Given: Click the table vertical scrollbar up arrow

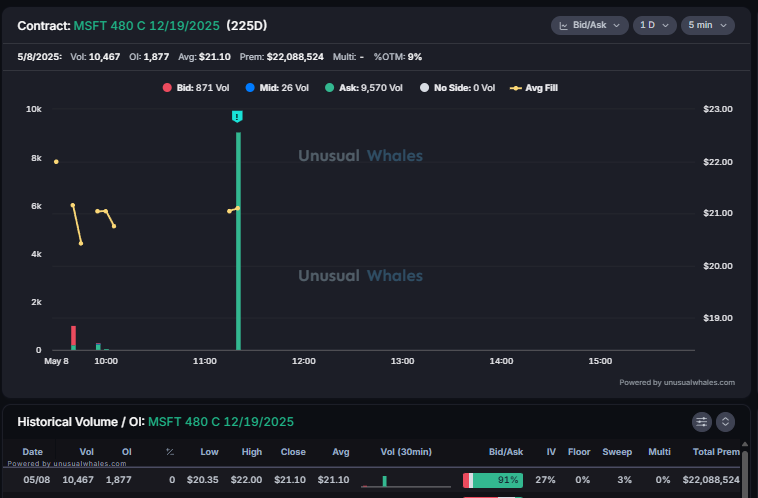Looking at the screenshot, I should [x=744, y=444].
